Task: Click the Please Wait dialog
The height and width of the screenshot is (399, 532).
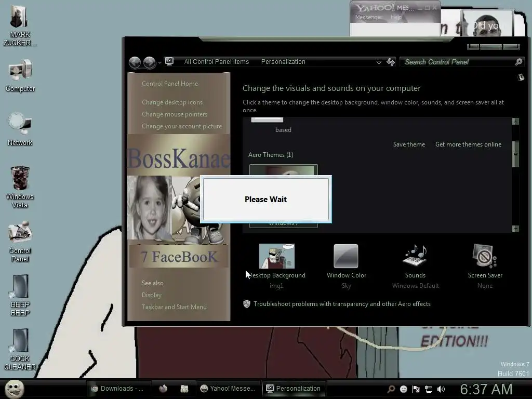Action: click(265, 199)
